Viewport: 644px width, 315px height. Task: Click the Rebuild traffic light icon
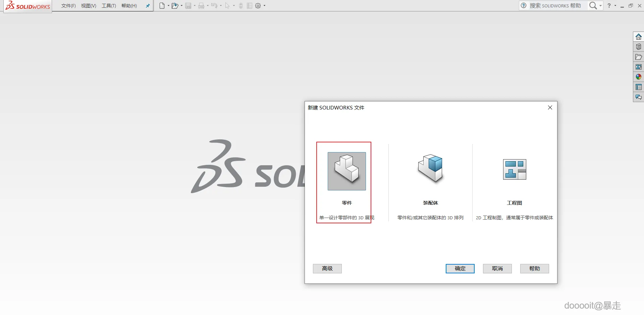tap(241, 6)
